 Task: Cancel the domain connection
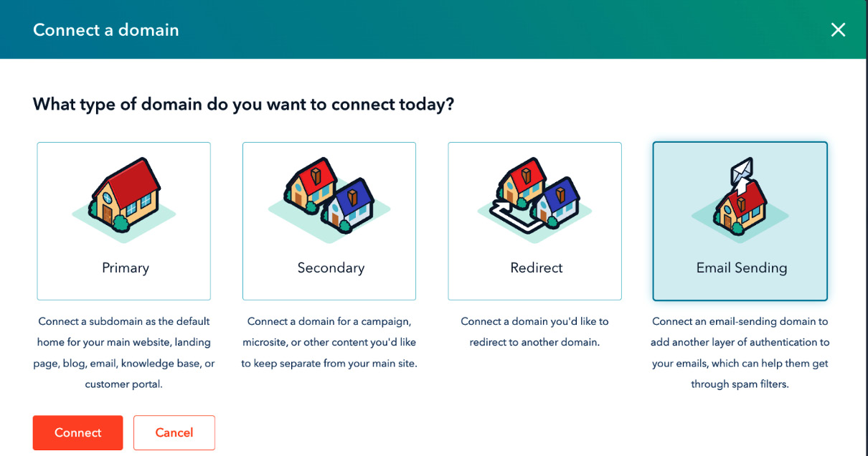(174, 432)
